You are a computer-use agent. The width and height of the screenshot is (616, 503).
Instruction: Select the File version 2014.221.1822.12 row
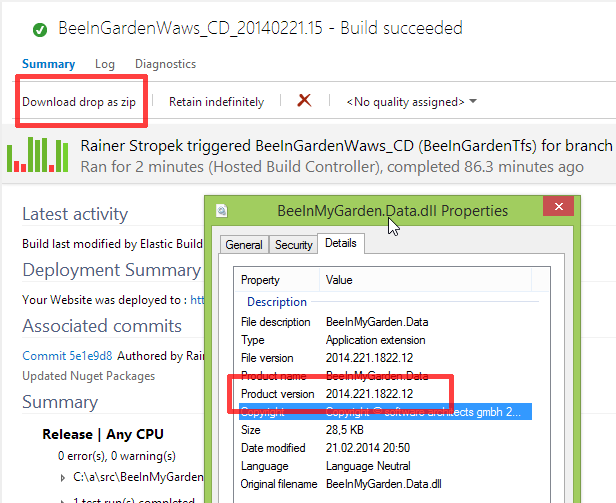pos(385,358)
